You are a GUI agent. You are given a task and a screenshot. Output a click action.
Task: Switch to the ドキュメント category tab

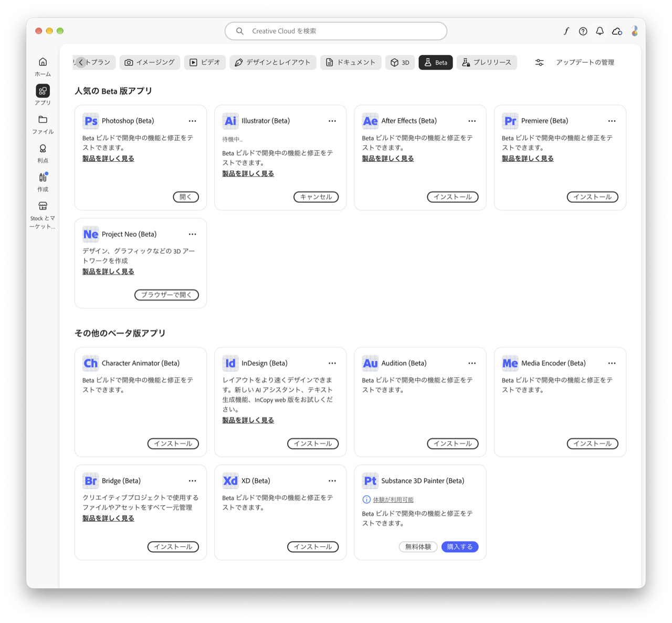point(351,63)
